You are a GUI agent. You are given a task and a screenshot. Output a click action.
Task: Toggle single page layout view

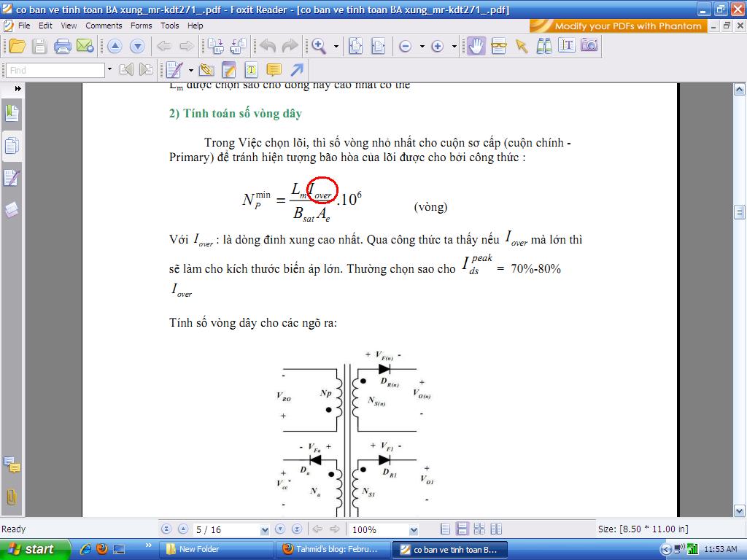click(x=446, y=529)
